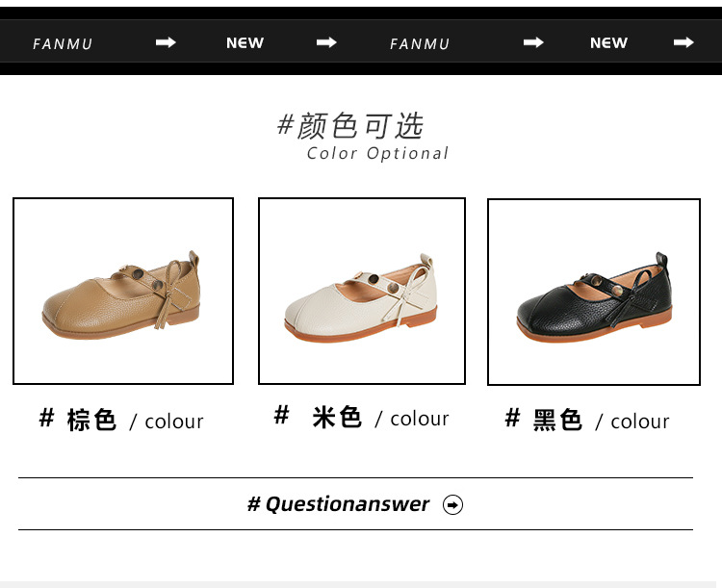The image size is (722, 588).
Task: Open the # Questionanswer section heading
Action: tap(339, 504)
